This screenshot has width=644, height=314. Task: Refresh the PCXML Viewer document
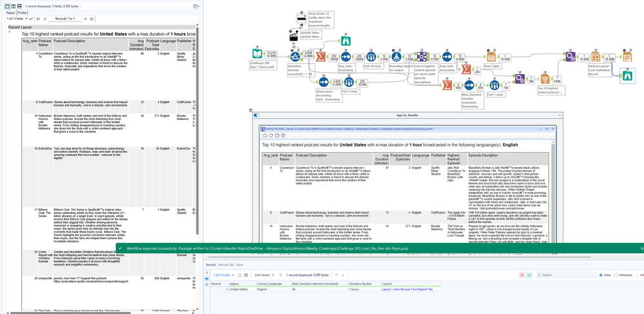click(271, 135)
